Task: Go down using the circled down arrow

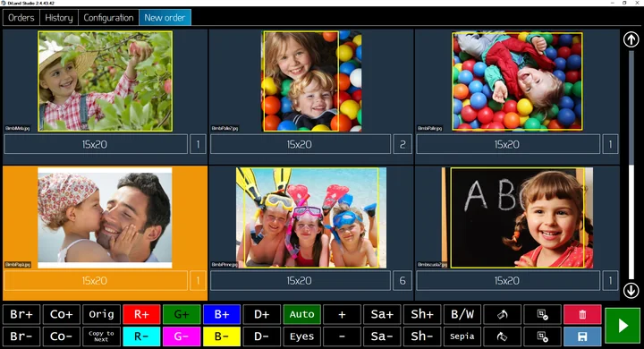Action: pos(631,290)
